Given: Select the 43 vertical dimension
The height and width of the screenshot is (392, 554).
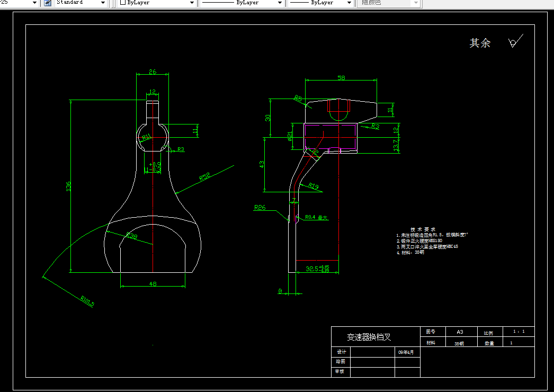Looking at the screenshot, I should [x=262, y=164].
